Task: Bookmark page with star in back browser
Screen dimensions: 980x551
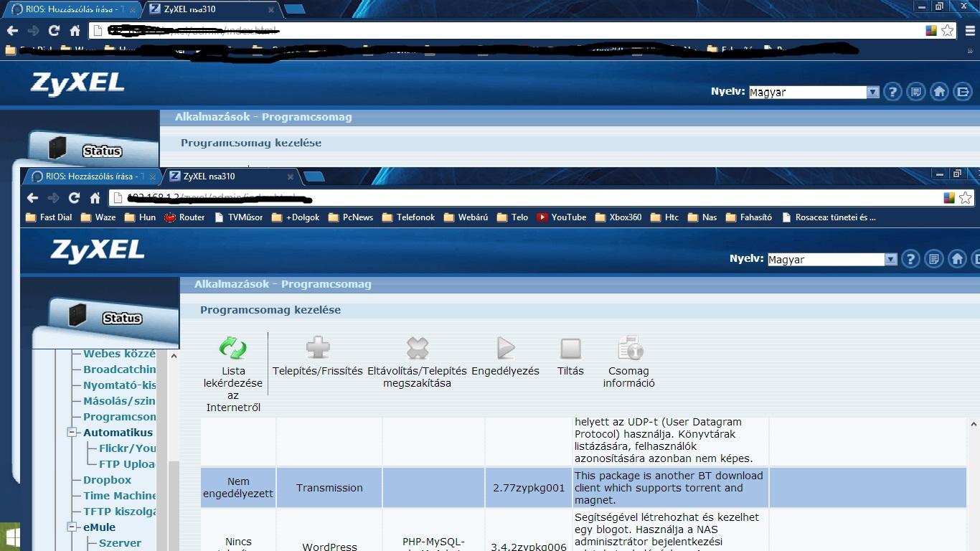Action: pyautogui.click(x=948, y=31)
